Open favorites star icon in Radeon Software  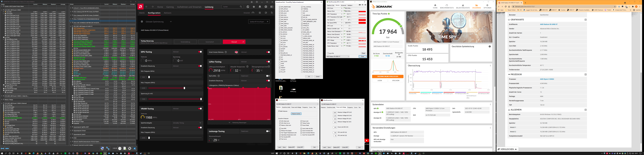click(254, 7)
